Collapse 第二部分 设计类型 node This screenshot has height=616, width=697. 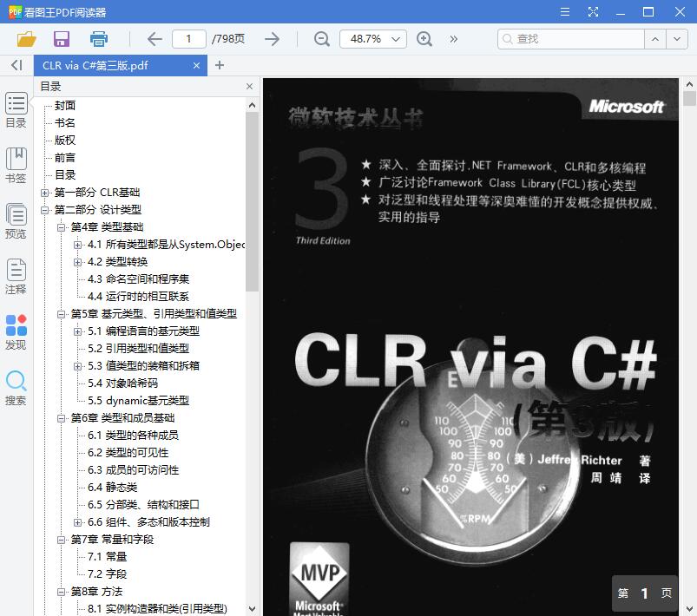coord(44,210)
